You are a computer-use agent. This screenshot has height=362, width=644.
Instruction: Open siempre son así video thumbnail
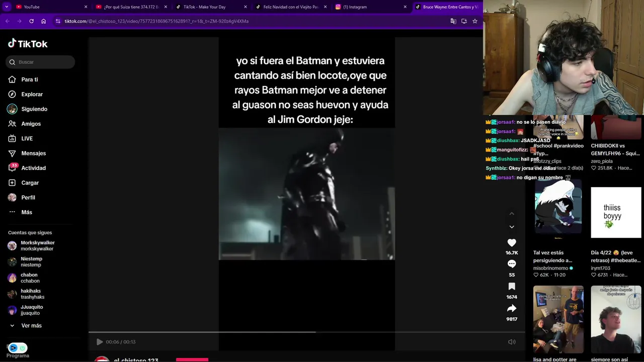click(616, 319)
